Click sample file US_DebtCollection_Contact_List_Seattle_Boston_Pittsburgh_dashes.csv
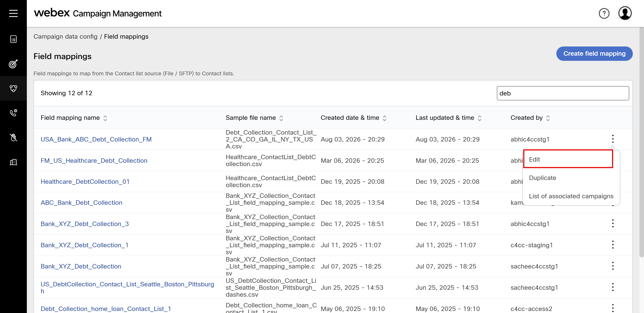The height and width of the screenshot is (313, 644). 271,288
